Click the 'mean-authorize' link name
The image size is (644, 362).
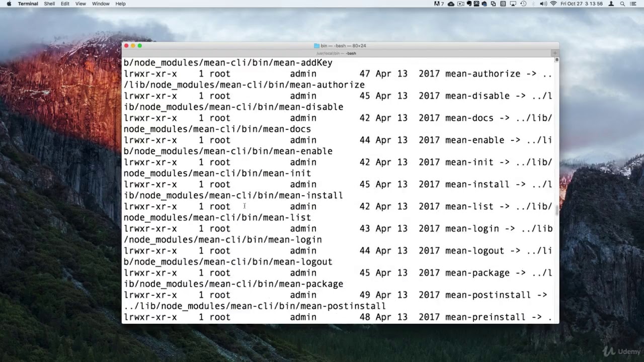coord(482,74)
